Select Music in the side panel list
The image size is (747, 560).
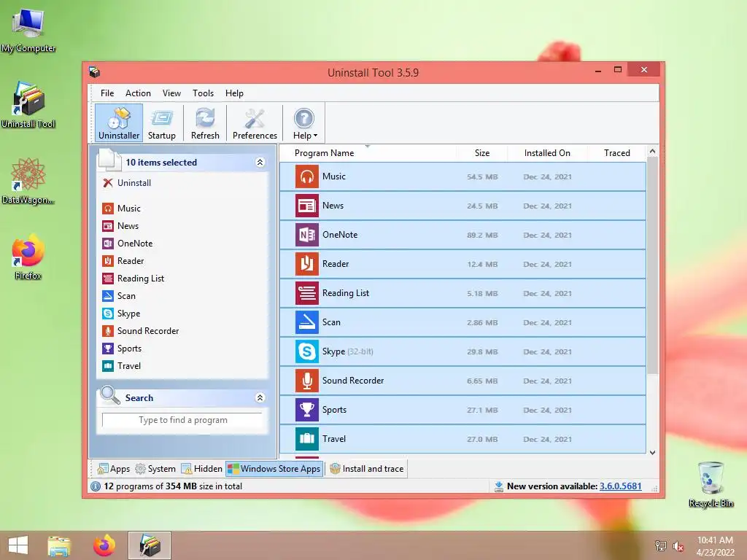pyautogui.click(x=122, y=209)
